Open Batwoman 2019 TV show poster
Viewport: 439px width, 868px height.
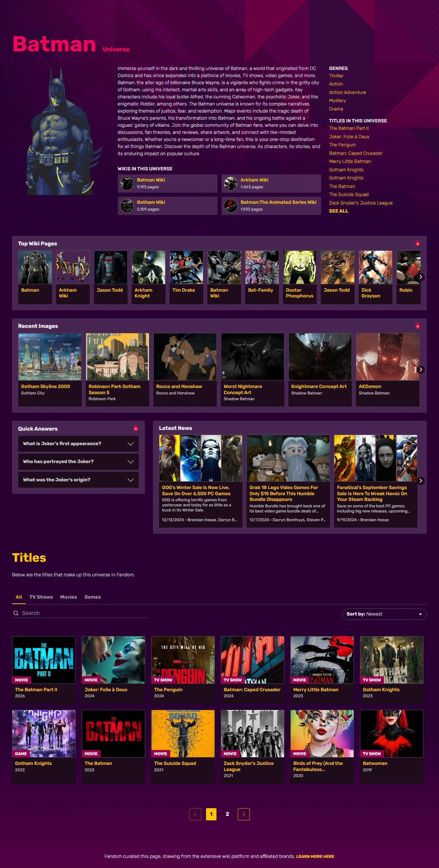tap(392, 733)
